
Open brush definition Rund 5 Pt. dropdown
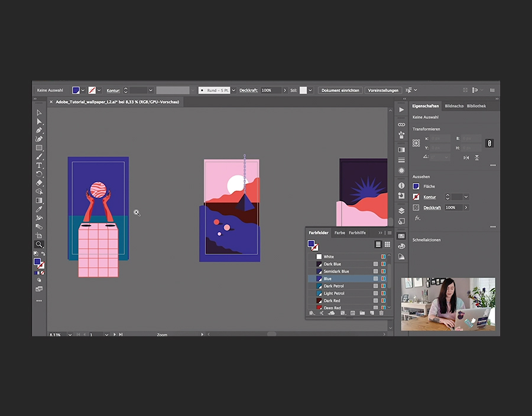click(x=233, y=90)
